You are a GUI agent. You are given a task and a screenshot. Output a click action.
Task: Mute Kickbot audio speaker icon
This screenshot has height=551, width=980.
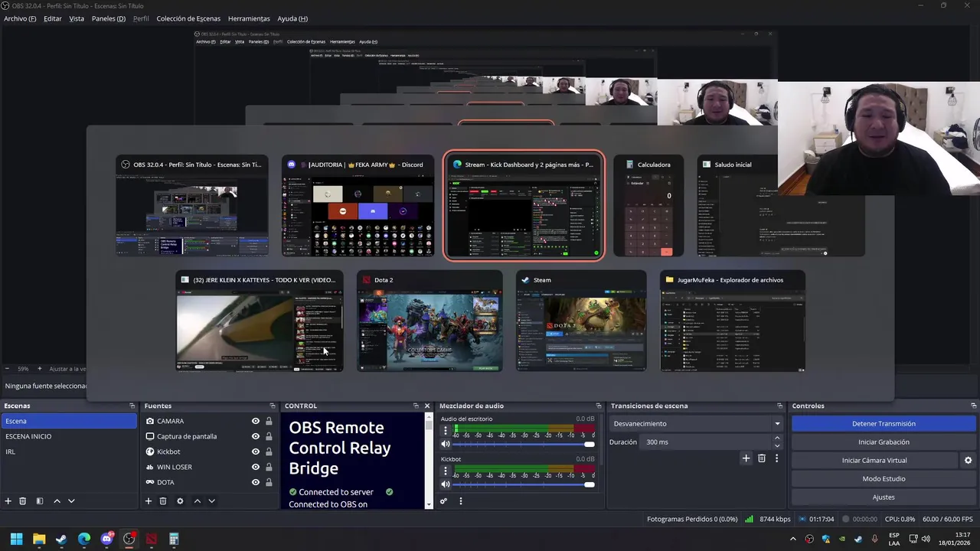tap(446, 484)
